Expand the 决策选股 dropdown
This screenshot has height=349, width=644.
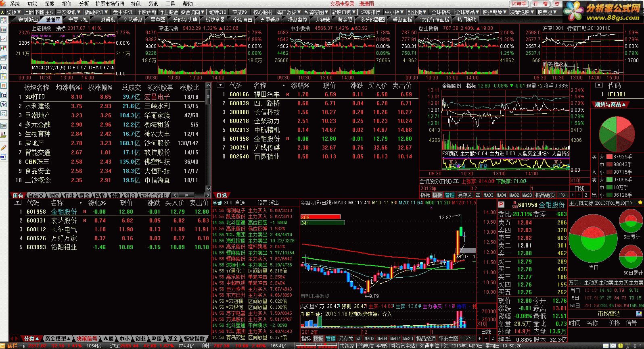tap(522, 12)
